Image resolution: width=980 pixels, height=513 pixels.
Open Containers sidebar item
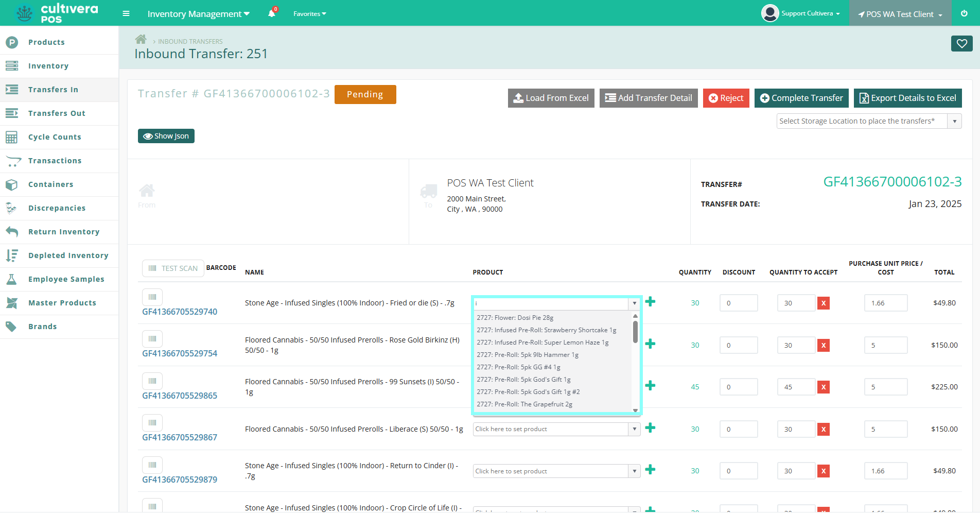coord(59,184)
